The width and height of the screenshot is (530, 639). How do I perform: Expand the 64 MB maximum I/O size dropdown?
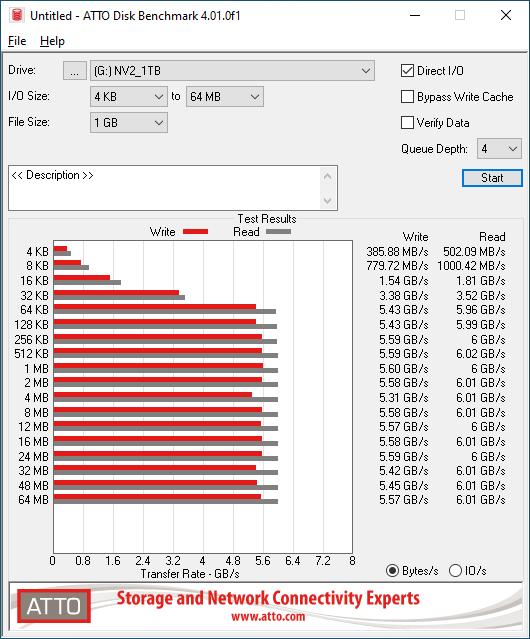click(225, 97)
